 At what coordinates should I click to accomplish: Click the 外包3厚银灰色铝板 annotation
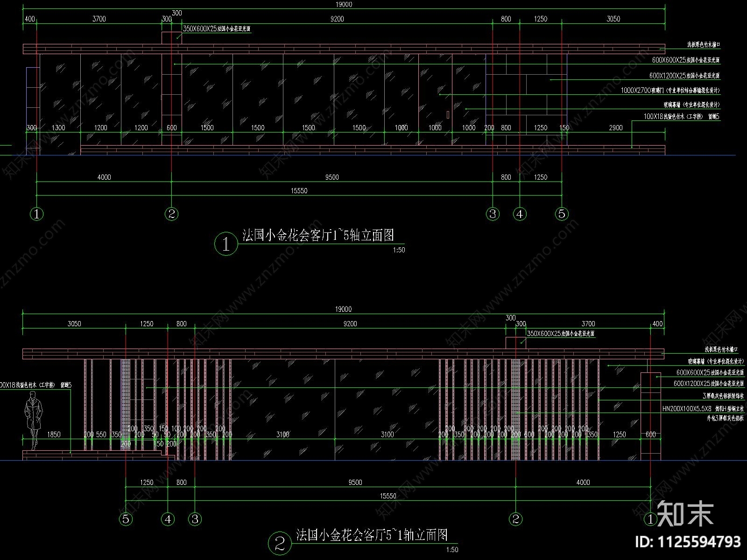pos(726,419)
